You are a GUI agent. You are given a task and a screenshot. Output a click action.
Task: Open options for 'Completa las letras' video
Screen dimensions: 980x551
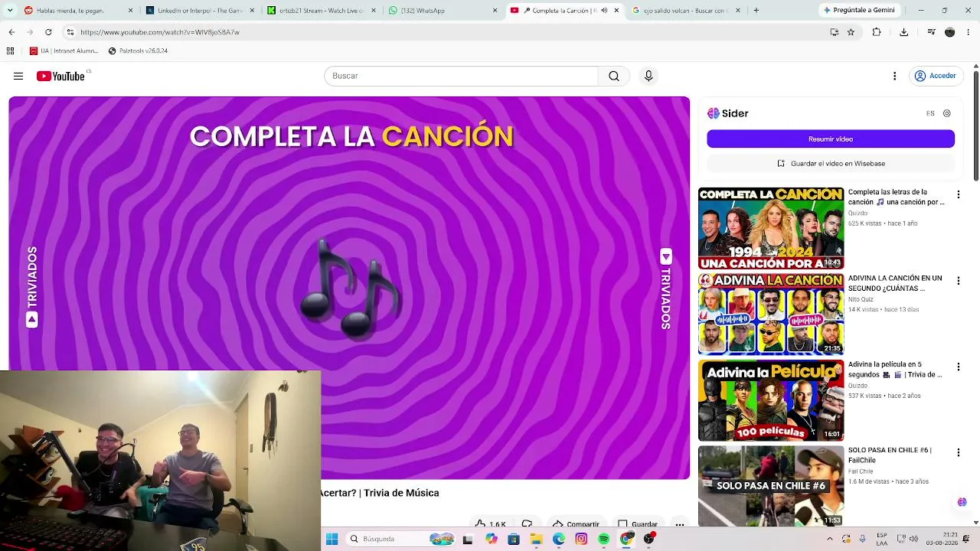coord(958,195)
